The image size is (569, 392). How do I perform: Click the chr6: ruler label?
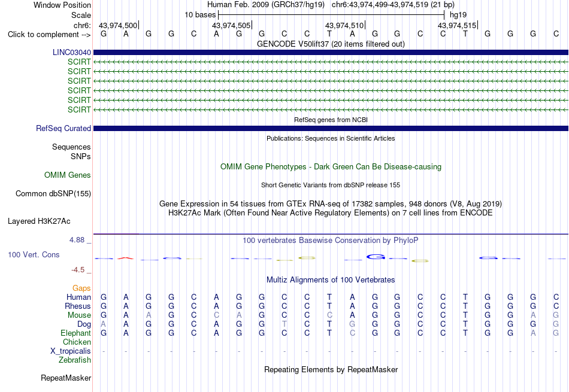click(83, 25)
